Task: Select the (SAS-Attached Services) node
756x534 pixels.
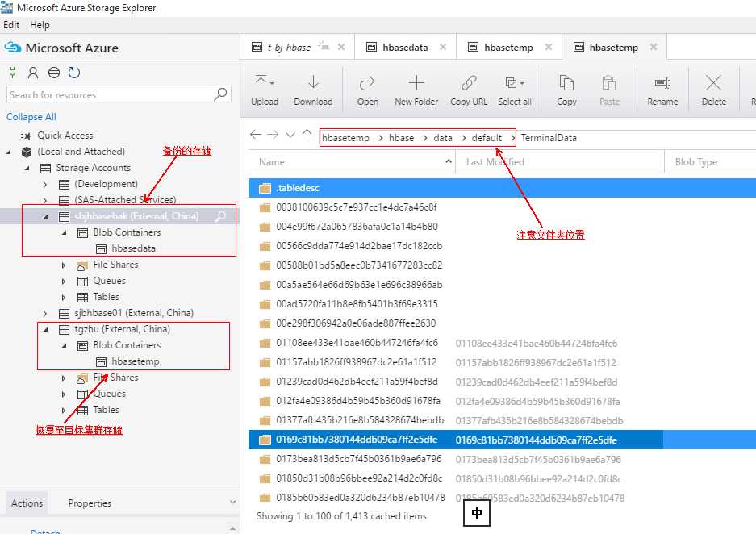Action: (x=125, y=200)
